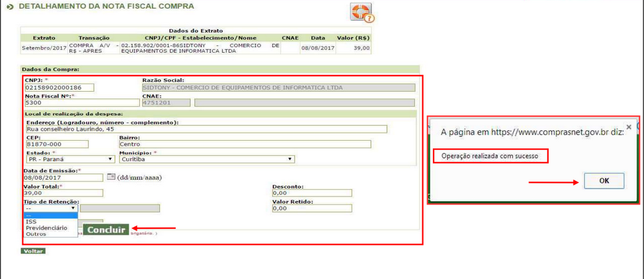Screen dimensions: 644x279
Task: Click the CEP input field
Action: tap(57, 144)
